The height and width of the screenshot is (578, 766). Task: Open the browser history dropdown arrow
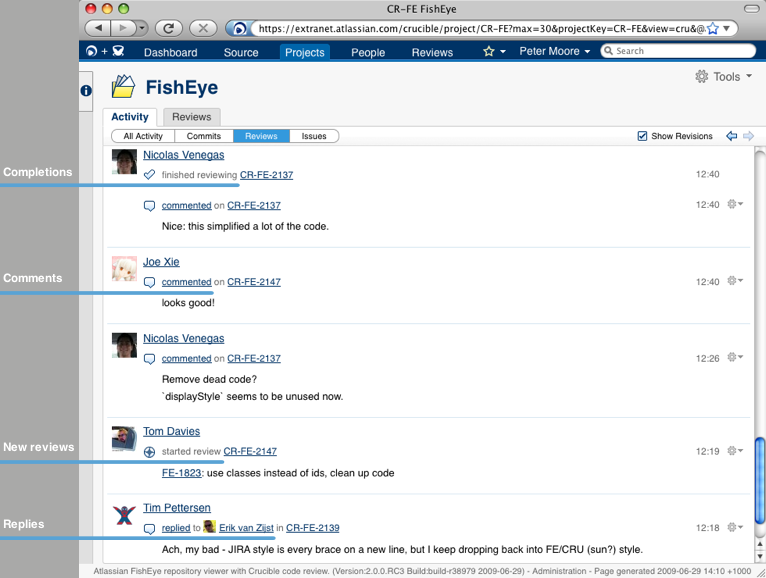click(x=141, y=28)
